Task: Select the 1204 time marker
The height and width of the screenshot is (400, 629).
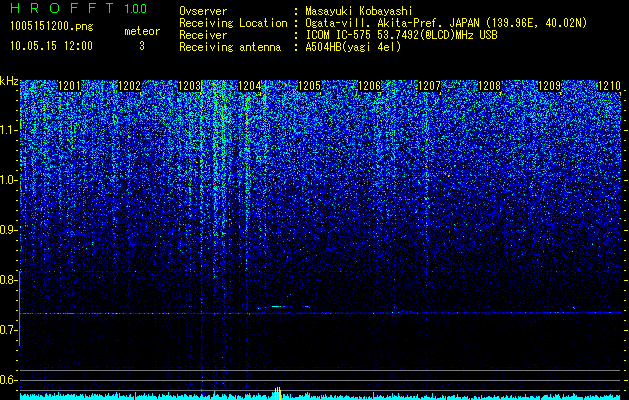Action: pos(249,86)
